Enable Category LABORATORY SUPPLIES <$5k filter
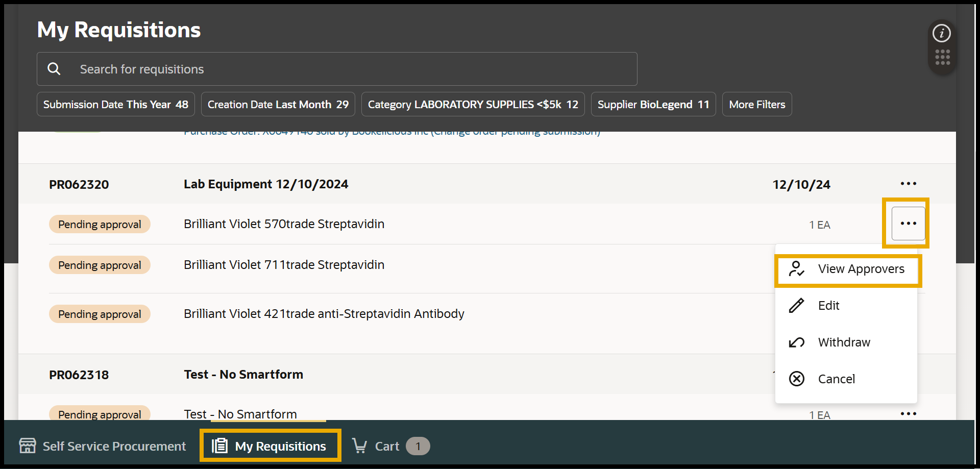980x469 pixels. (x=473, y=105)
